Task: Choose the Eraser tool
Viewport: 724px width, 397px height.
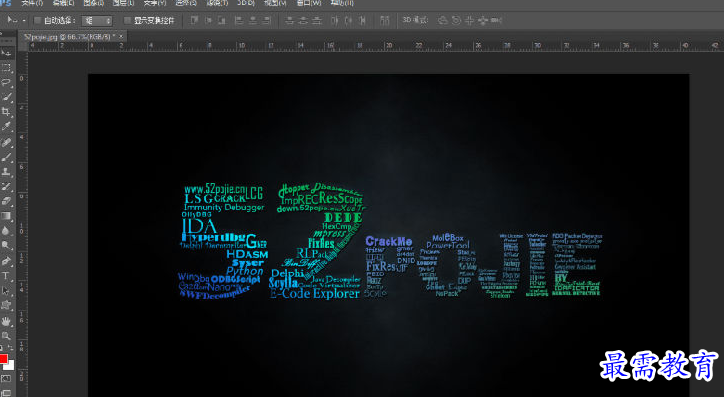Action: point(6,201)
